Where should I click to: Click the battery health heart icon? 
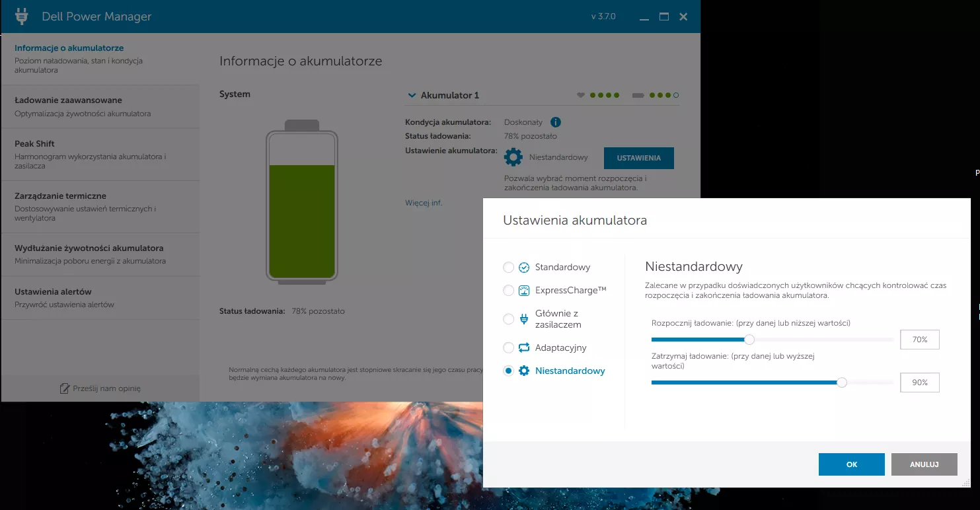pyautogui.click(x=581, y=95)
